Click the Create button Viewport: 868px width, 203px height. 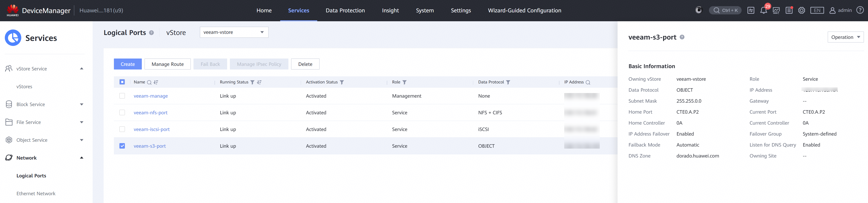pos(128,64)
